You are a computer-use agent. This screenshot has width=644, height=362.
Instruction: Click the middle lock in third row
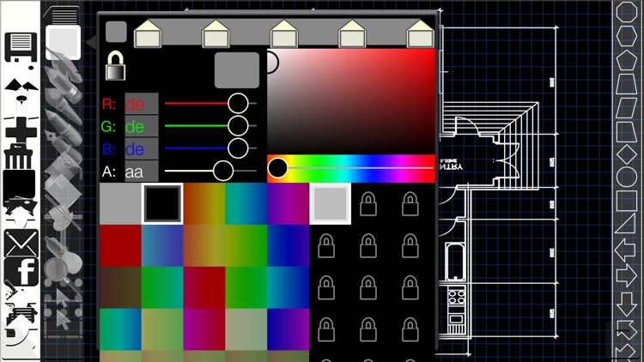pyautogui.click(x=368, y=287)
